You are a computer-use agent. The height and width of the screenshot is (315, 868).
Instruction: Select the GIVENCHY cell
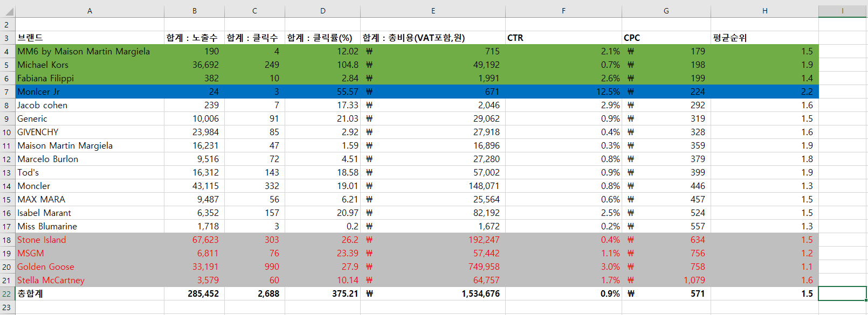pos(89,132)
